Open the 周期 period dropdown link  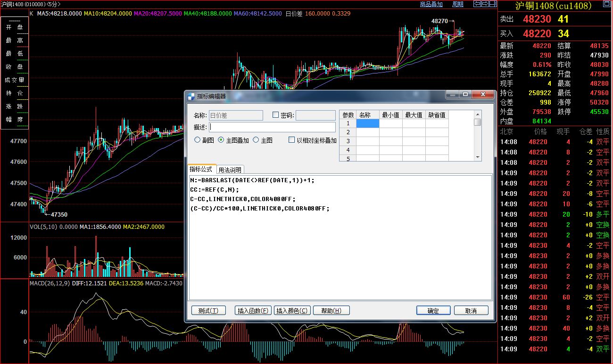(457, 4)
